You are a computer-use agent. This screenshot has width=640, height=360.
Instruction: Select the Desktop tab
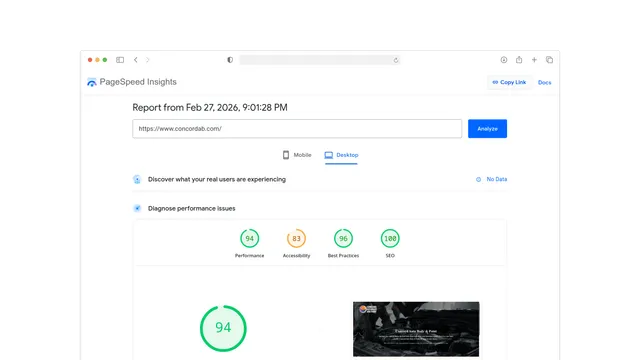341,155
